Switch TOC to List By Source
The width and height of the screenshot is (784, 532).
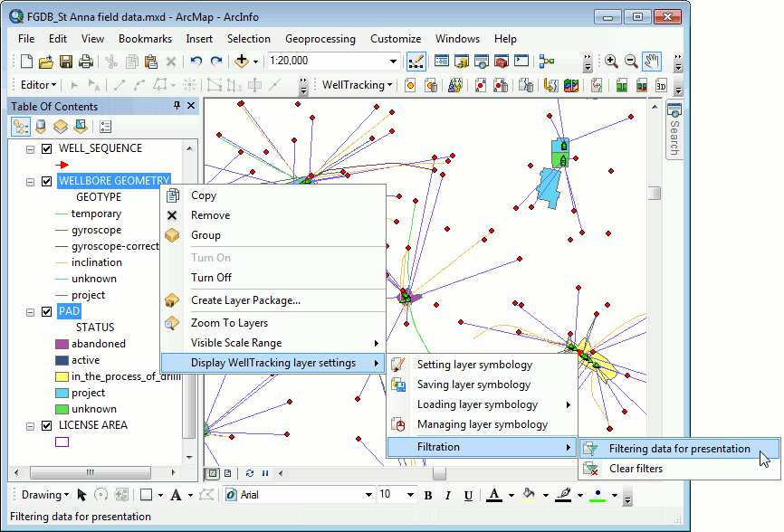[x=41, y=127]
